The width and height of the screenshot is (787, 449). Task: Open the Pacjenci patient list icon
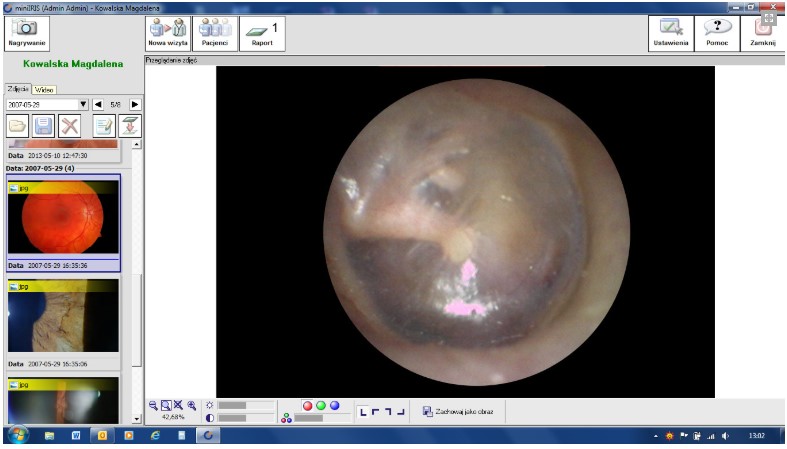pos(212,33)
